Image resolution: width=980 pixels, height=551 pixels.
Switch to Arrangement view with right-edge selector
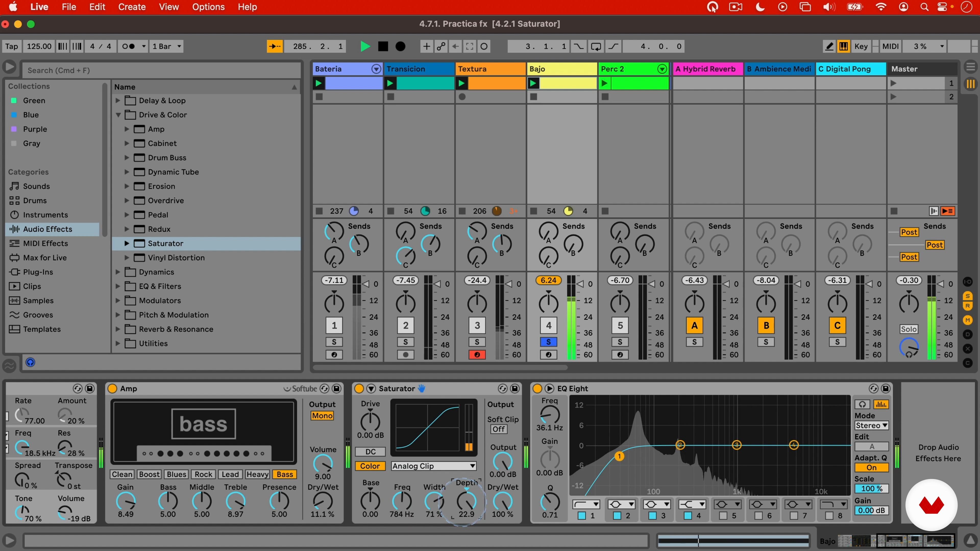[971, 67]
